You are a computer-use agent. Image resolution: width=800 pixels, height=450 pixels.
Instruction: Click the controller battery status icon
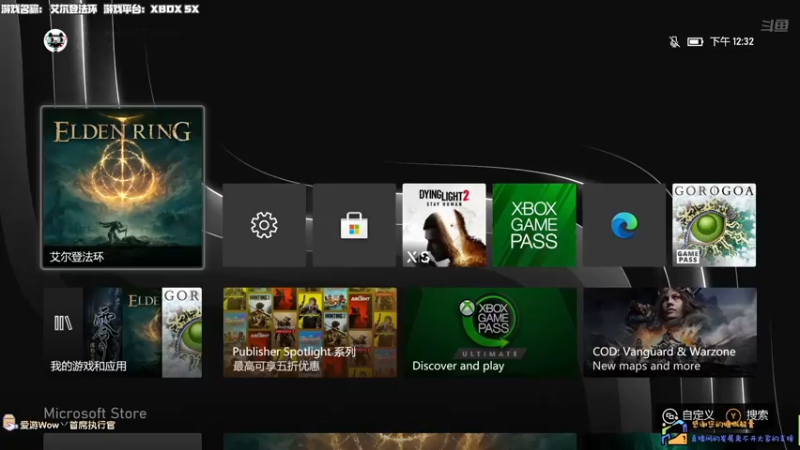coord(695,42)
